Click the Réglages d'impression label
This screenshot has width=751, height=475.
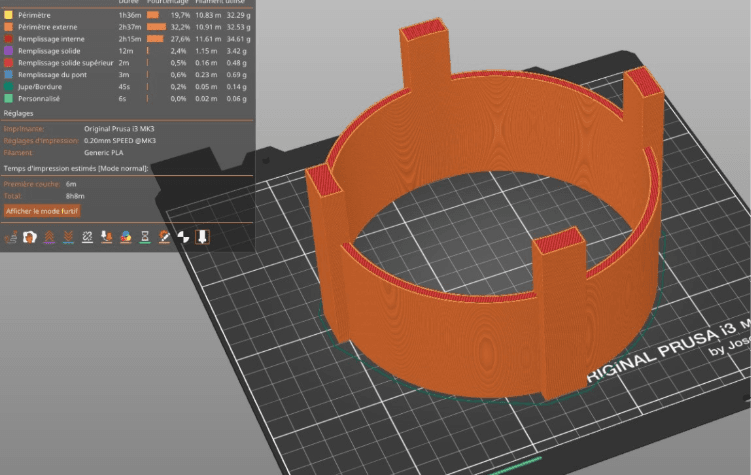41,141
